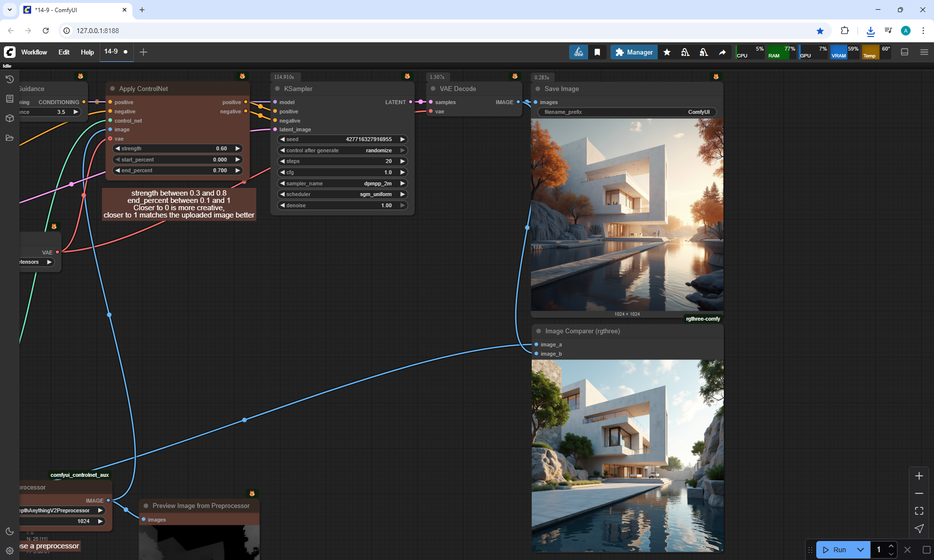Open the workflows folder sidebar icon

[x=9, y=138]
